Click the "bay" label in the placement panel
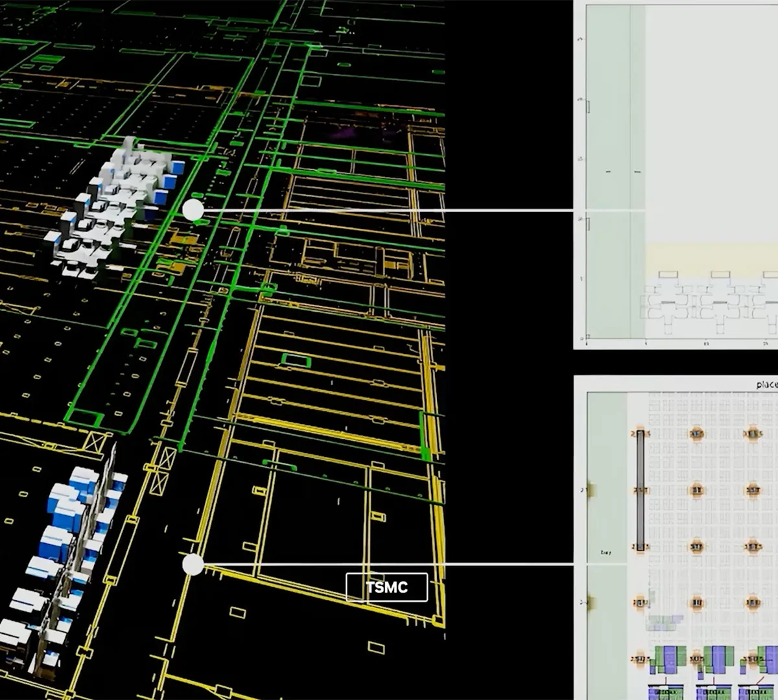This screenshot has width=778, height=700. click(606, 552)
